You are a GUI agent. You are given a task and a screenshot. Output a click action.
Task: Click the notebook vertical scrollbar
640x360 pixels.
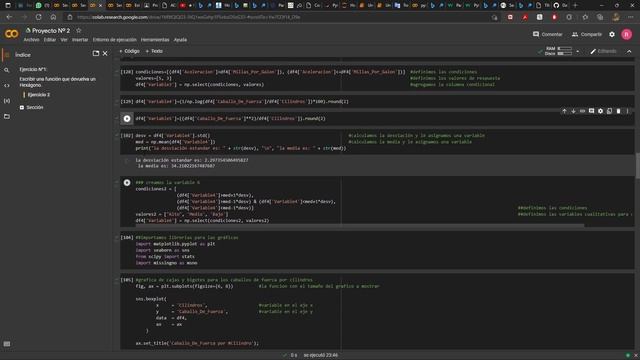[x=637, y=165]
